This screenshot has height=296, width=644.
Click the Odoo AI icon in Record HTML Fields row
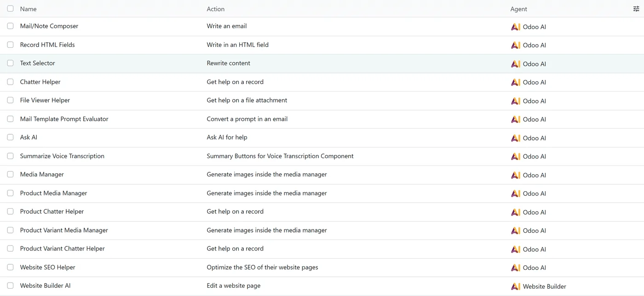click(516, 45)
